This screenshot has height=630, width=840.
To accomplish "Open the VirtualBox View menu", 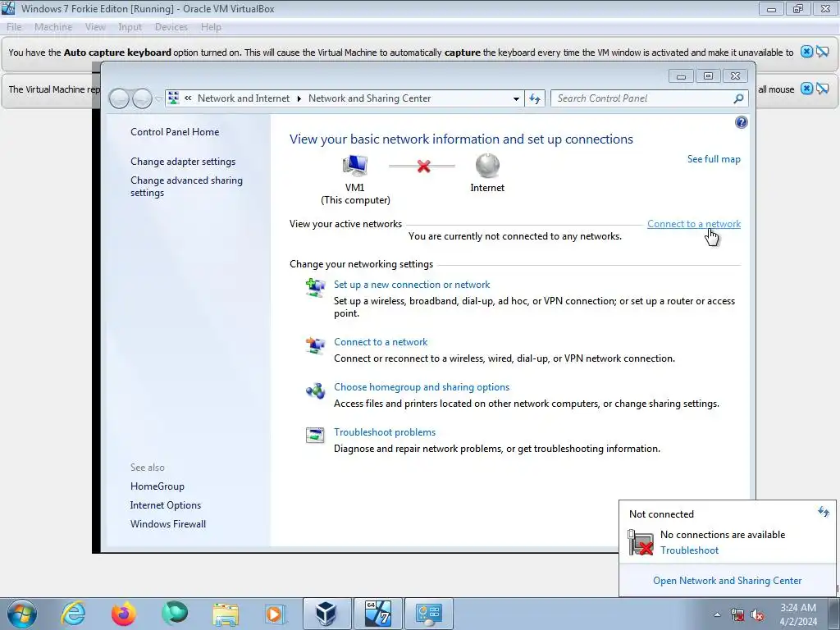I will 95,27.
